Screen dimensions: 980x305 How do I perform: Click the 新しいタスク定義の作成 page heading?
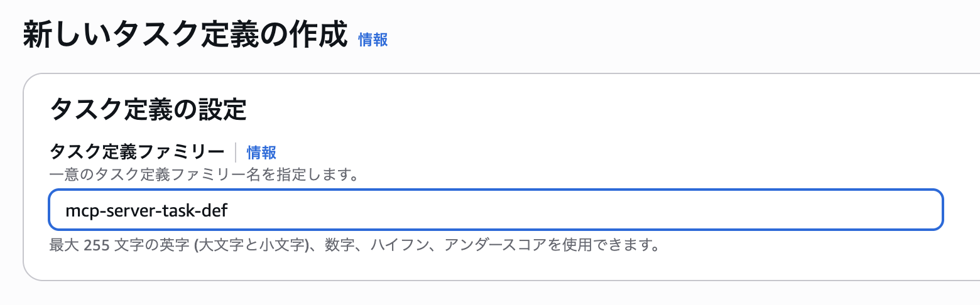pyautogui.click(x=185, y=35)
